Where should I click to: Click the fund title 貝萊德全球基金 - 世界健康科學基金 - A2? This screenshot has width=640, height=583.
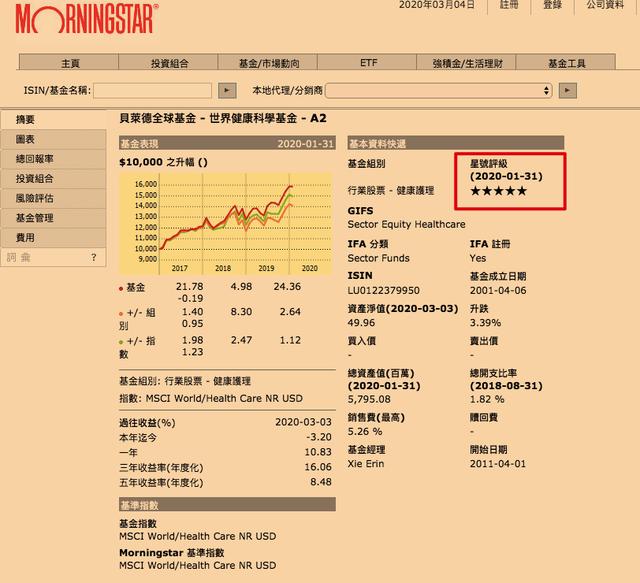click(223, 118)
